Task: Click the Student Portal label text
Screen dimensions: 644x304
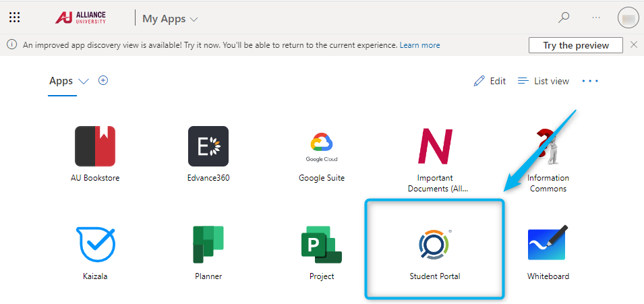Action: point(435,276)
